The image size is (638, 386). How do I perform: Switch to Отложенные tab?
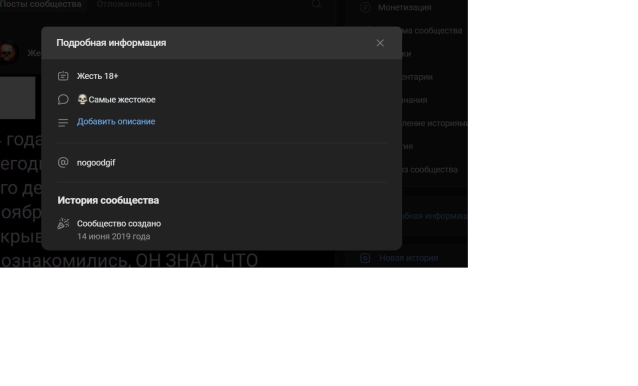click(128, 4)
